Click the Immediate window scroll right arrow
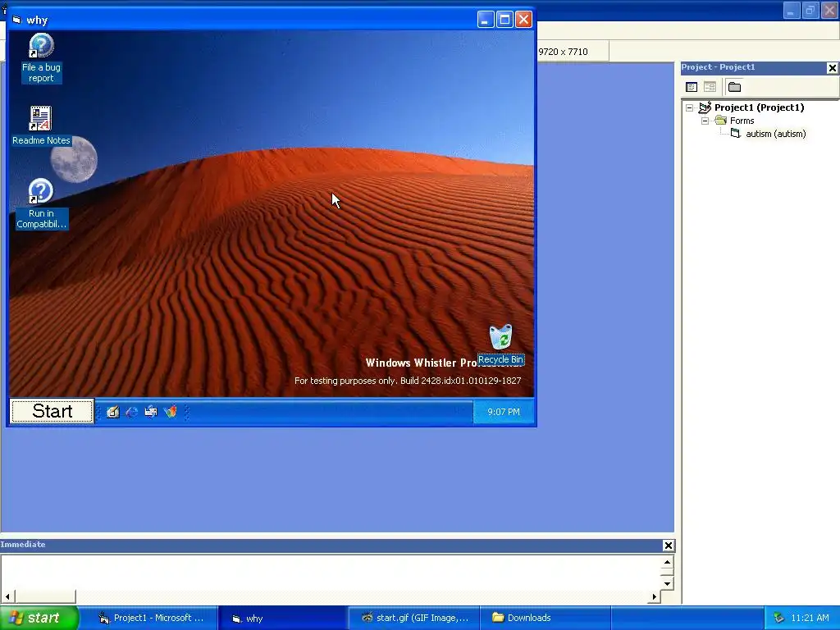 point(654,596)
